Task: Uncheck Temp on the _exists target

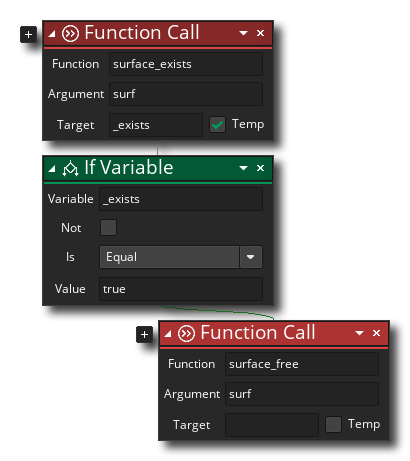Action: [x=217, y=125]
